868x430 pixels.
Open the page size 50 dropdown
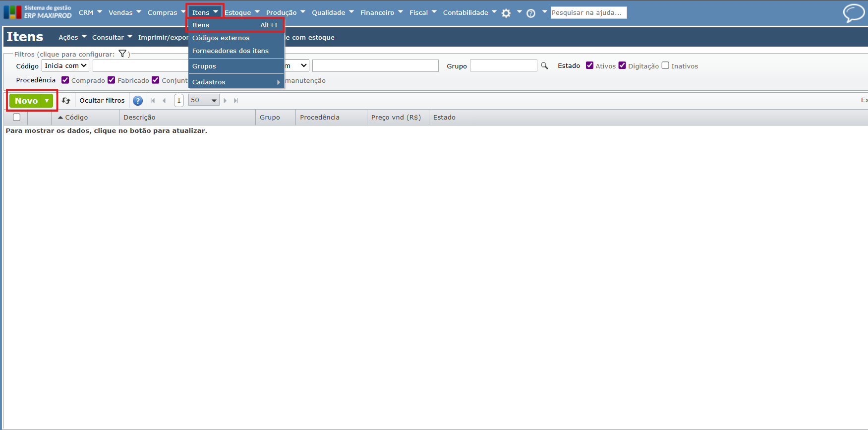pos(204,100)
